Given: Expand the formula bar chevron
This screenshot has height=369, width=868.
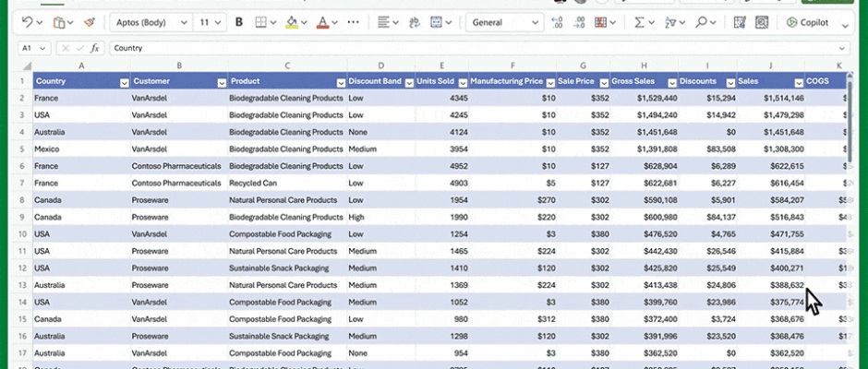Looking at the screenshot, I should coord(842,48).
